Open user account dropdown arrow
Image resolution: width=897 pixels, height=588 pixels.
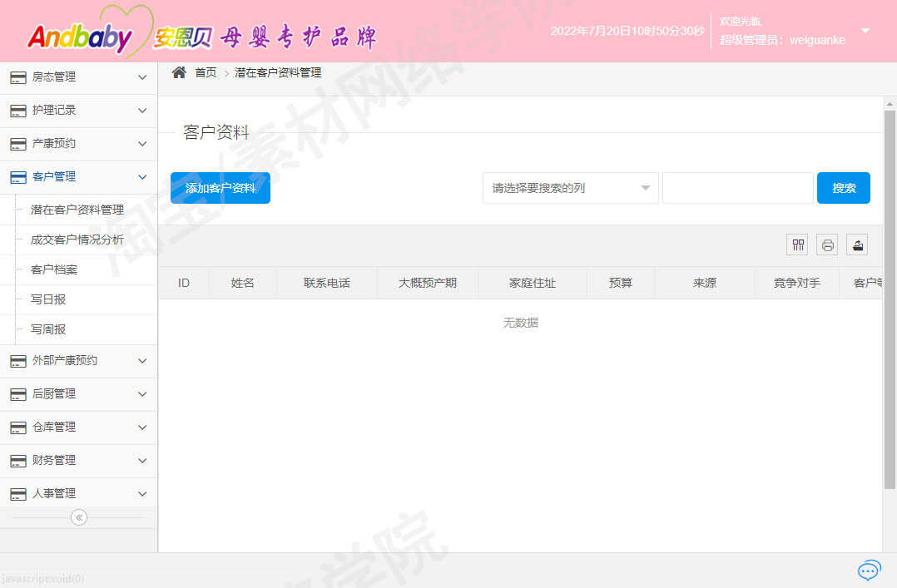click(x=865, y=30)
